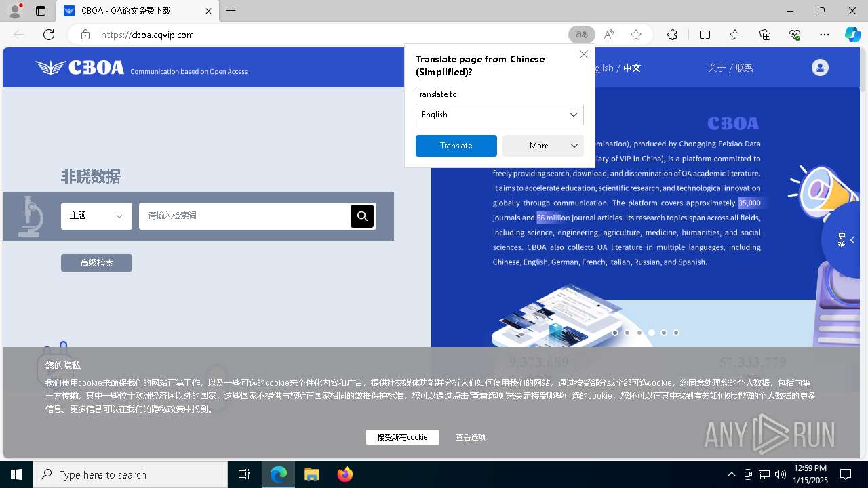Open the user account avatar

point(820,67)
